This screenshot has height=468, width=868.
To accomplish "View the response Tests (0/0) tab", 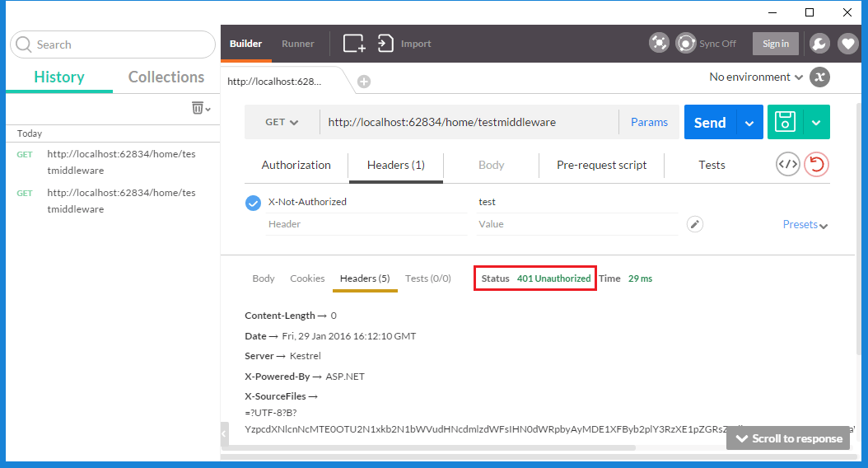I will (428, 278).
